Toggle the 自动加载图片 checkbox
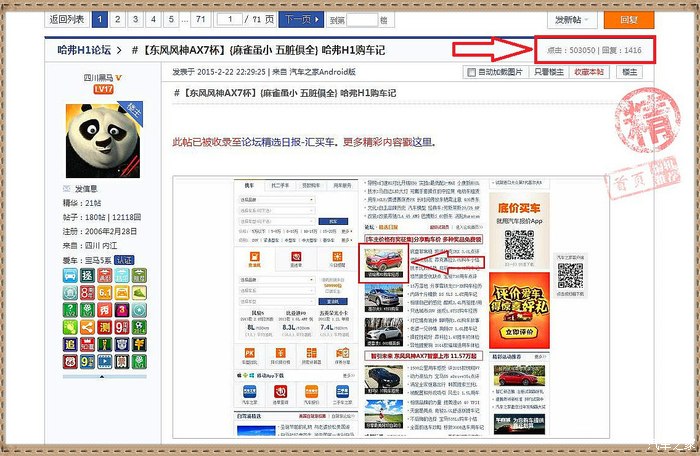The width and height of the screenshot is (700, 456). pos(472,72)
